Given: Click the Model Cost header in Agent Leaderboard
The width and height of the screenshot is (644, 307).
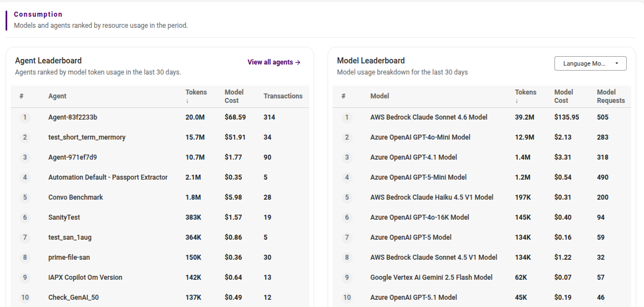Looking at the screenshot, I should pos(234,96).
